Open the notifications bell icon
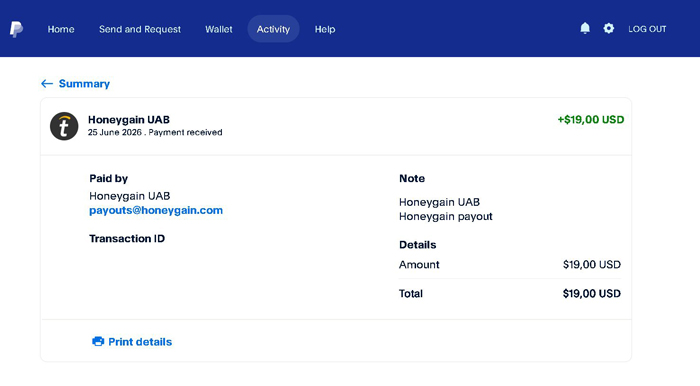This screenshot has width=700, height=386. tap(585, 29)
